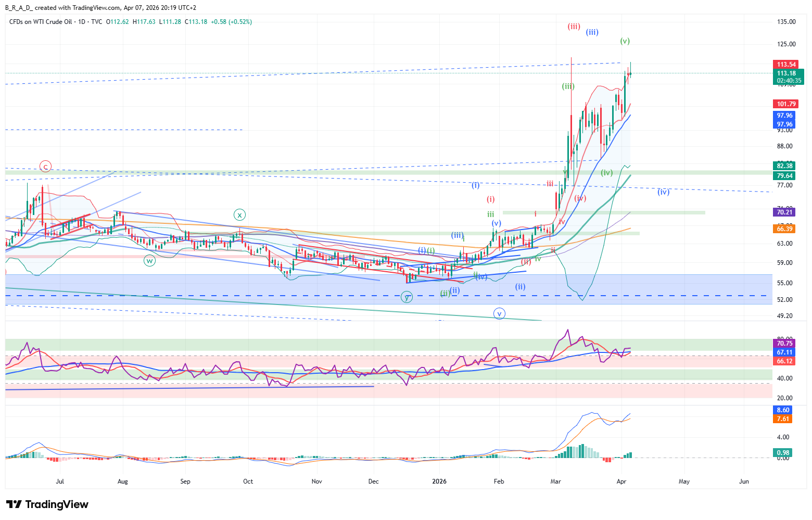The image size is (812, 520).
Task: Click the orange 66.39 moving average label
Action: point(784,229)
